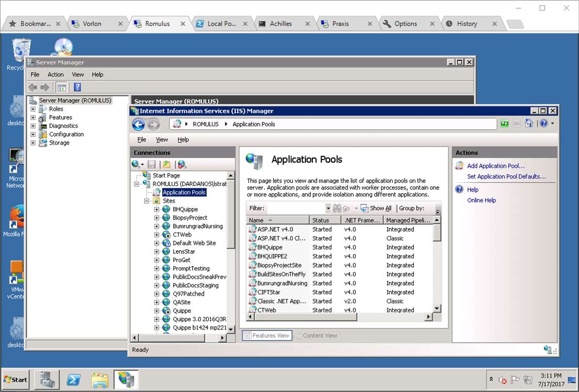The width and height of the screenshot is (579, 392).
Task: Click the save connections disk icon in Connections toolbar
Action: 152,165
